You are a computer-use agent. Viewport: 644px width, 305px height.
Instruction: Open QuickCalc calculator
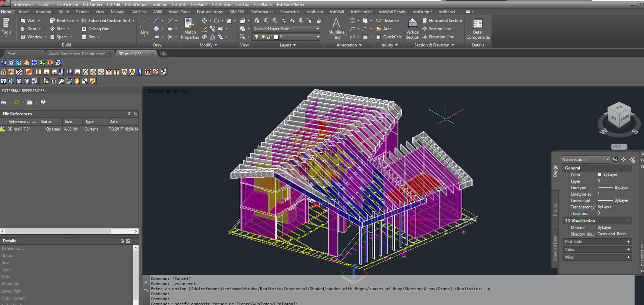pos(389,37)
